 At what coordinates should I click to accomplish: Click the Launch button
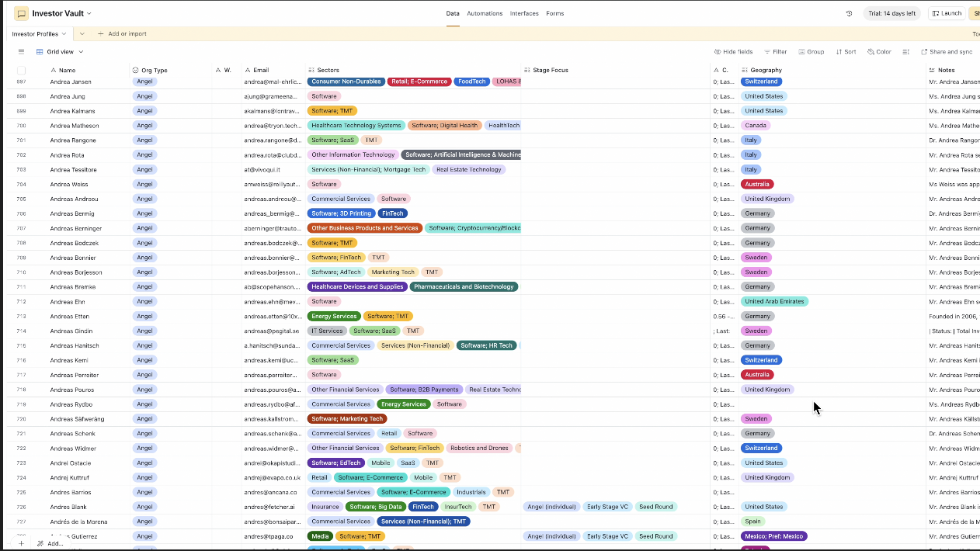pyautogui.click(x=947, y=13)
